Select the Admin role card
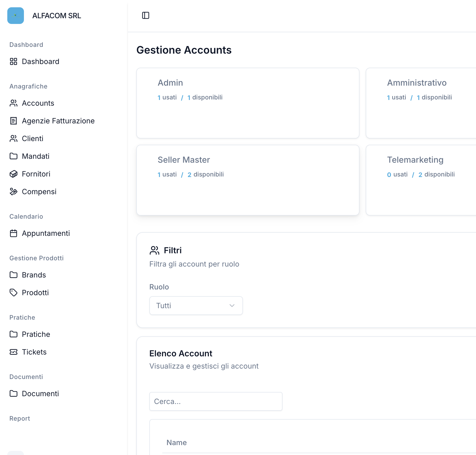Screen dimensions: 476x455 pyautogui.click(x=248, y=103)
